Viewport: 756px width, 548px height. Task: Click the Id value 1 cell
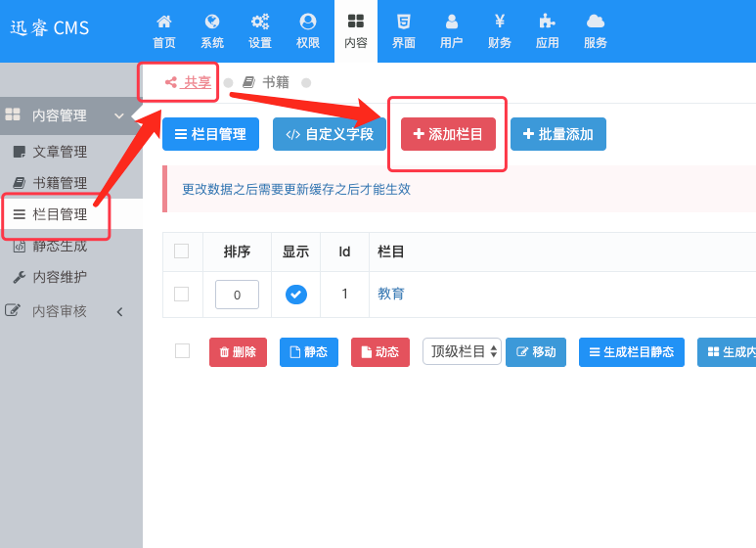tap(344, 294)
